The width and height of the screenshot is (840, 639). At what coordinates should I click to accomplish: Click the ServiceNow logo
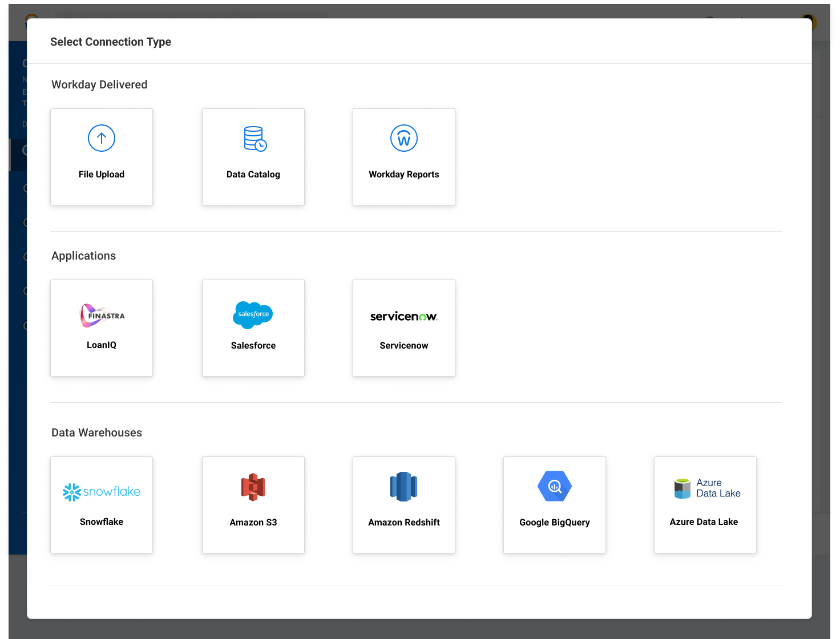pyautogui.click(x=404, y=316)
